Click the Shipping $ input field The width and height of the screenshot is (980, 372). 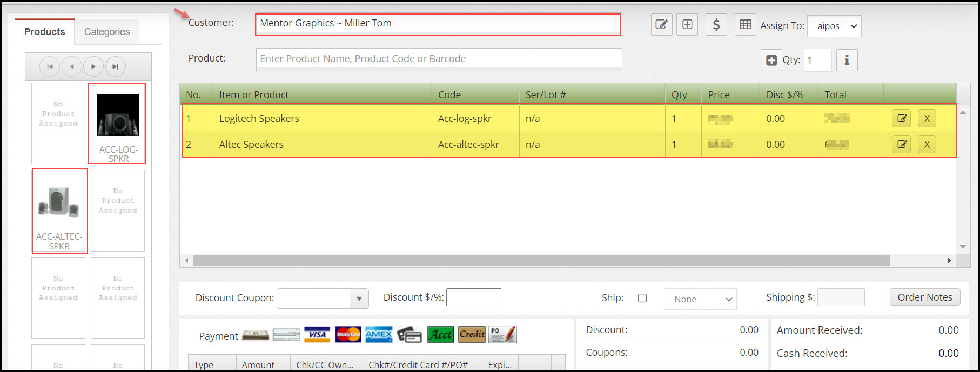(841, 297)
